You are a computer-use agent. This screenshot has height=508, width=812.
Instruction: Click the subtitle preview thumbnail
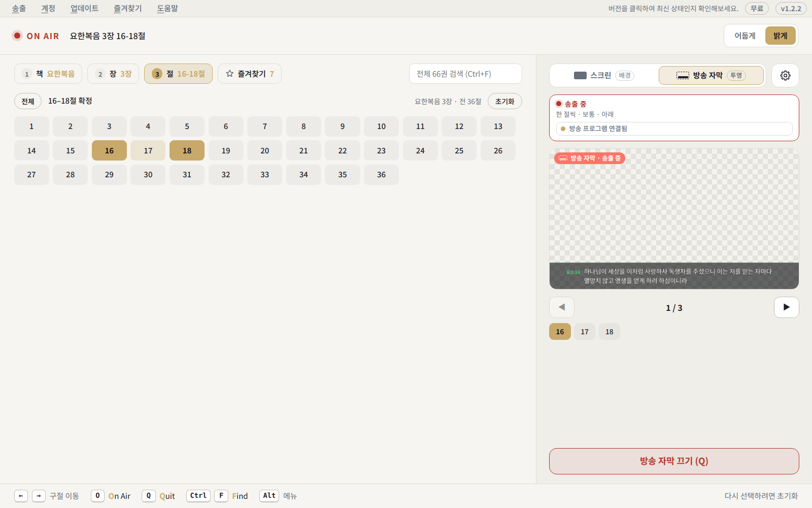pos(674,219)
